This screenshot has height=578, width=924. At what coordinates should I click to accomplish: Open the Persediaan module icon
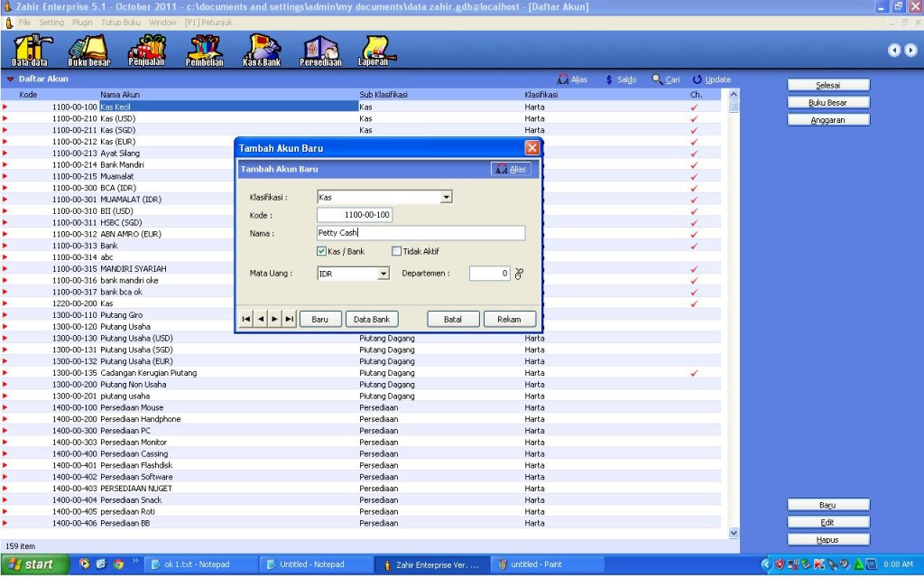point(320,51)
